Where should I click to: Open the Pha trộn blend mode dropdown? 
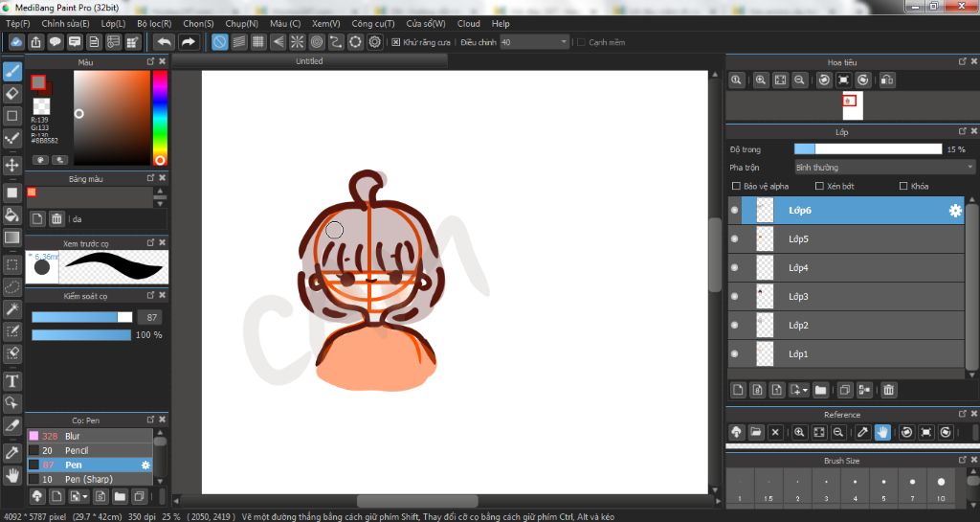[884, 168]
